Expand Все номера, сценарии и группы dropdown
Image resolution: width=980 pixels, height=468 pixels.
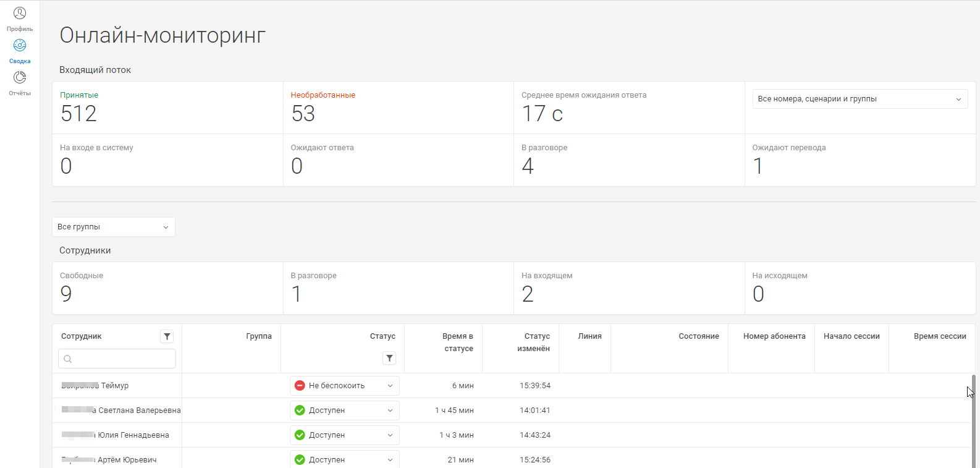click(x=860, y=99)
